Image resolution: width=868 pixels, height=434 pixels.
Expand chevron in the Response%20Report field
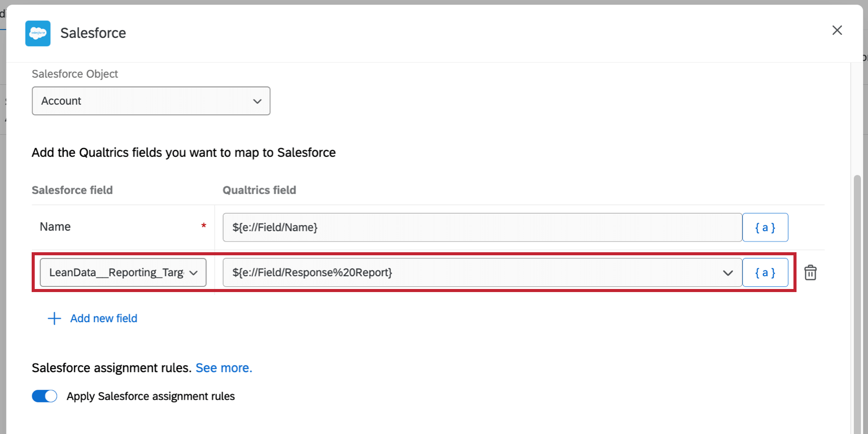coord(728,273)
